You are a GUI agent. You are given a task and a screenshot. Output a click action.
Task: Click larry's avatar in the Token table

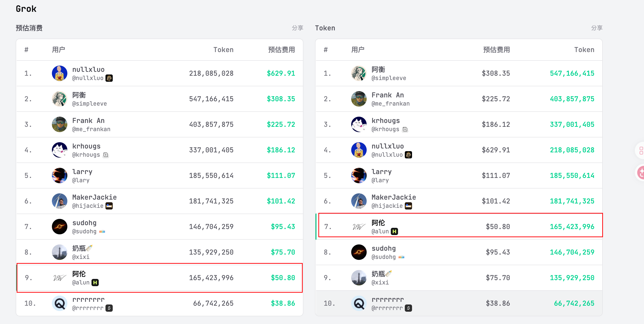click(x=359, y=175)
